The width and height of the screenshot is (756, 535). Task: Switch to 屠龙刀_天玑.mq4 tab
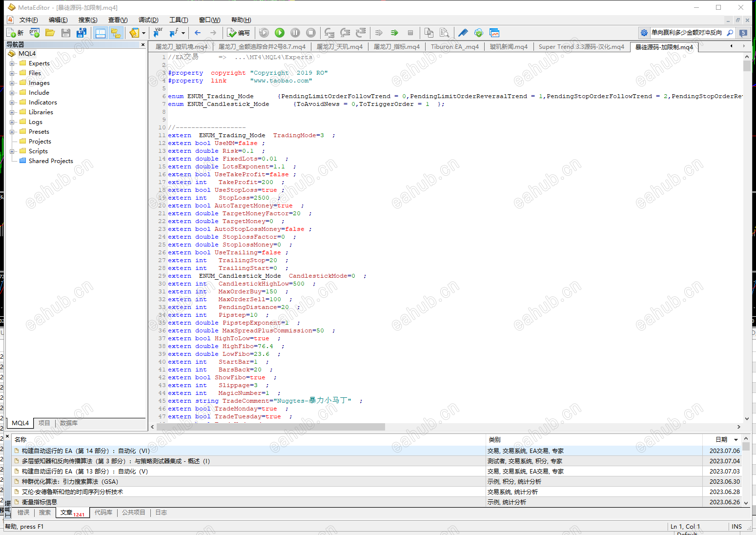(x=340, y=47)
